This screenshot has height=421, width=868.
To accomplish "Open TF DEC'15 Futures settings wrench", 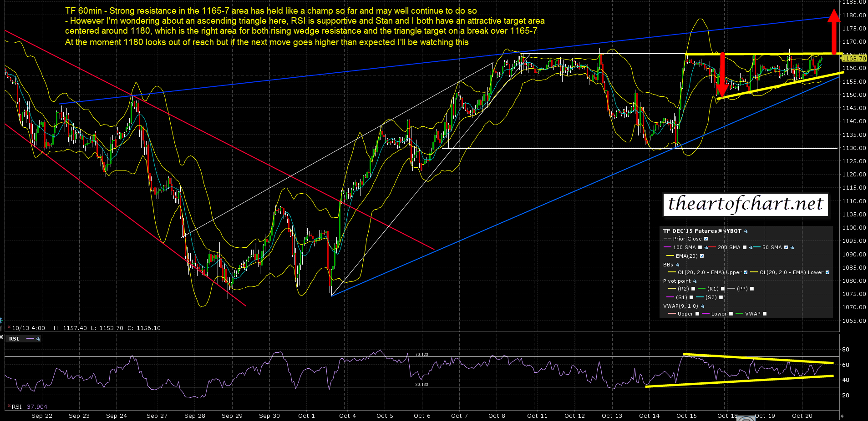I will coord(746,231).
